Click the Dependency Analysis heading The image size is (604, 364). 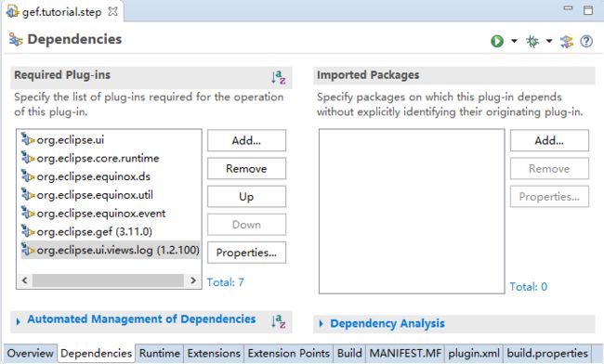(x=387, y=323)
